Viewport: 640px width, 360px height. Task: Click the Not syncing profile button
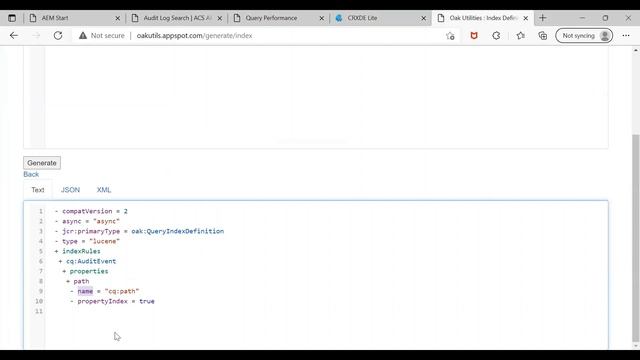tap(584, 36)
